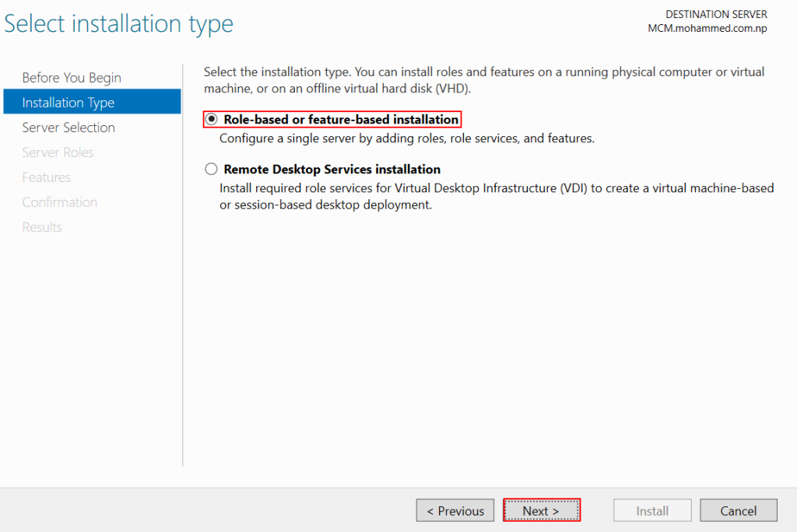Select the Role-based or feature-based radio circle
The width and height of the screenshot is (797, 532).
click(x=211, y=120)
